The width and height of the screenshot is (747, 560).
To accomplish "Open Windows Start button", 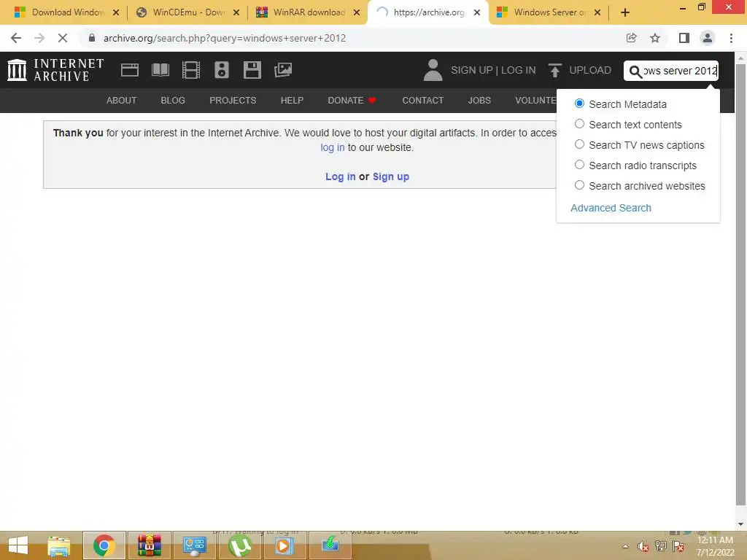I will click(x=18, y=545).
